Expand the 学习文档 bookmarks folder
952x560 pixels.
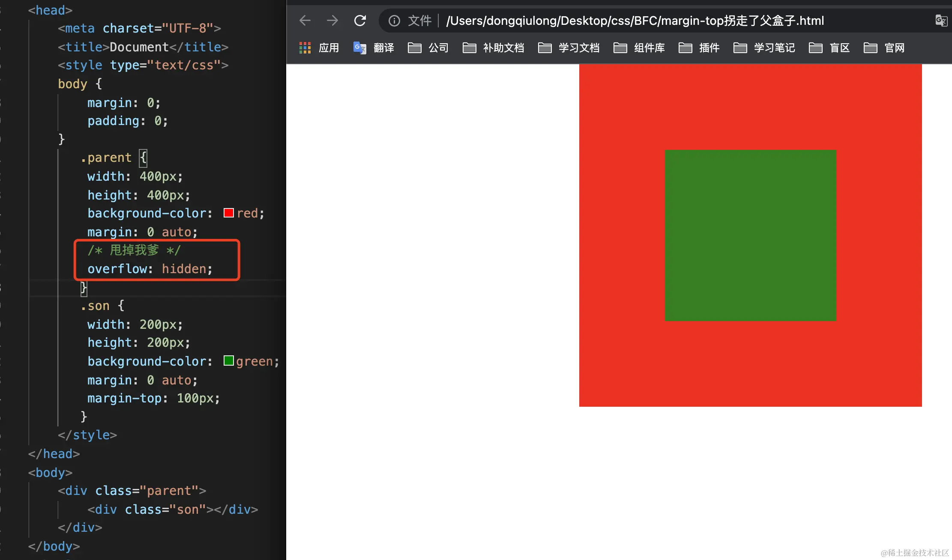tap(568, 48)
